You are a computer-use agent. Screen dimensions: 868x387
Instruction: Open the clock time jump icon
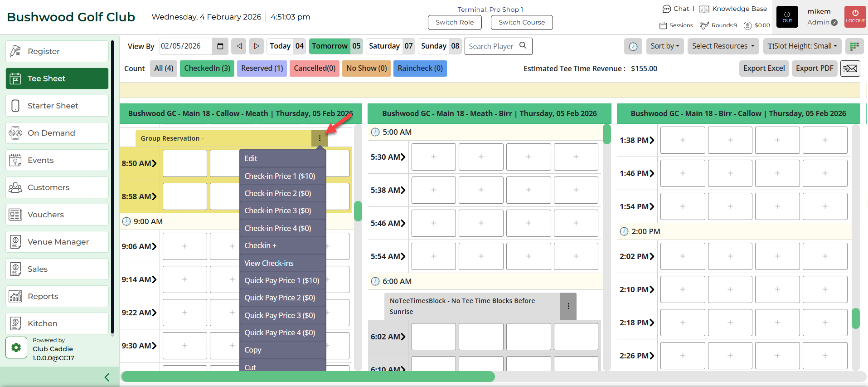(x=633, y=46)
